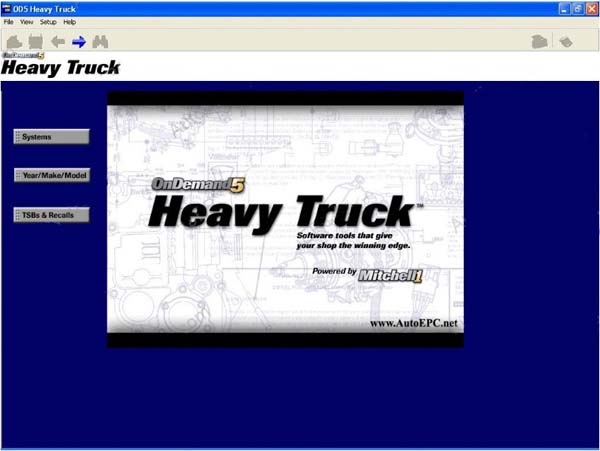Close the ODS Heavy Truck window
This screenshot has width=600, height=451.
(x=592, y=9)
